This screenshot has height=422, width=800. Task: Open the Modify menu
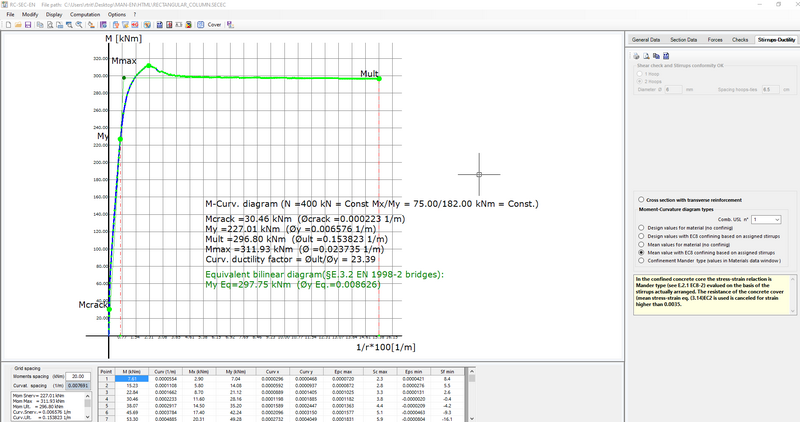pos(30,14)
